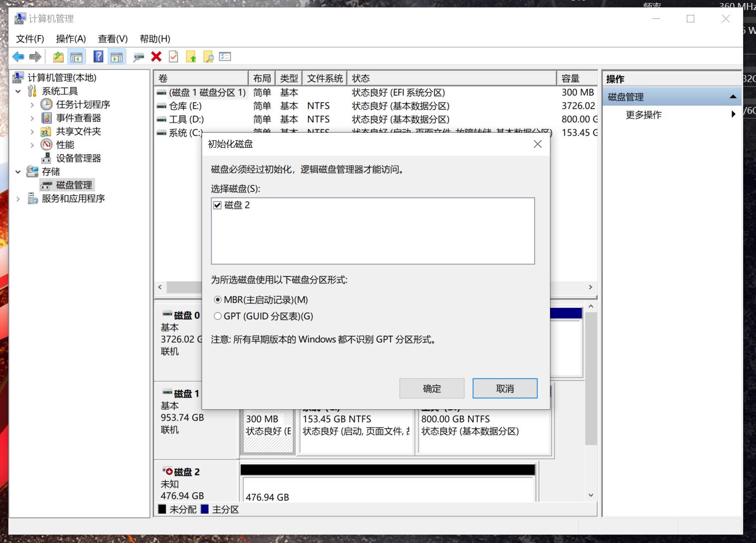Click the volume list right scroll arrow
Screen dimensions: 756x543
click(590, 287)
